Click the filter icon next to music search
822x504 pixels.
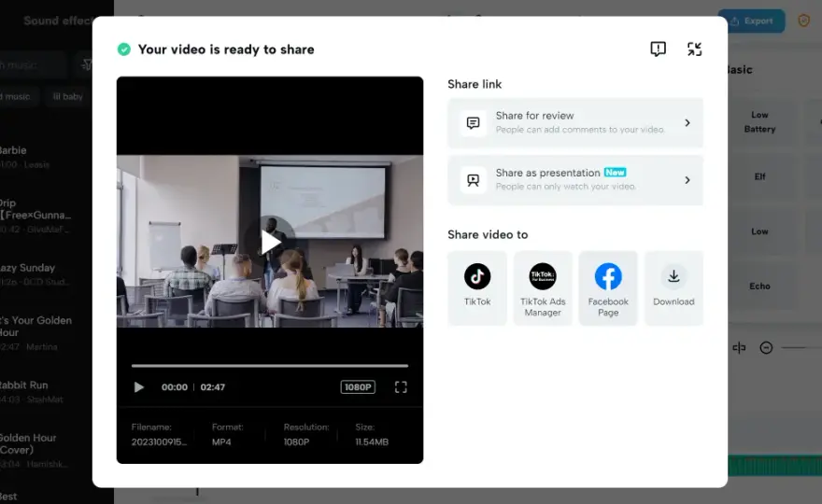pyautogui.click(x=87, y=65)
